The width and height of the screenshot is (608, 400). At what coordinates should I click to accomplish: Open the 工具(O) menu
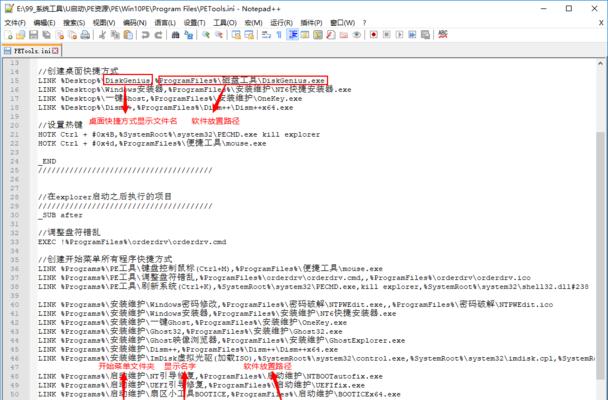(x=225, y=23)
